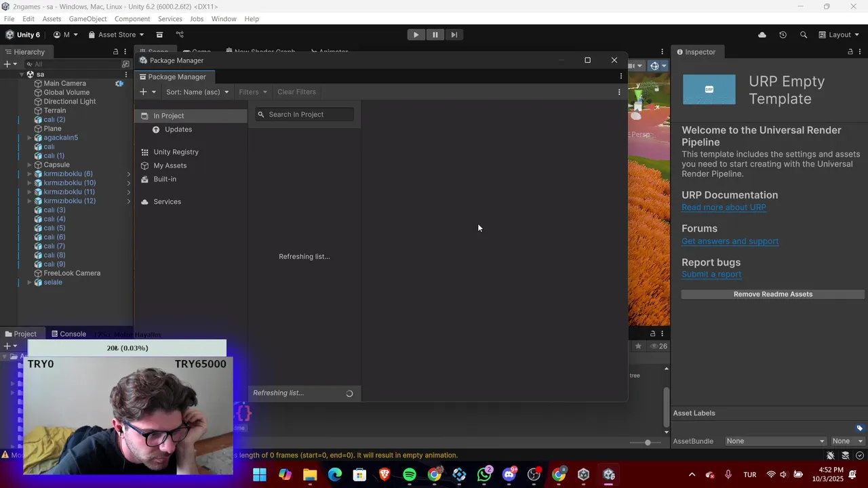Open the sa scene three-dot menu
The image size is (868, 488).
coord(125,75)
